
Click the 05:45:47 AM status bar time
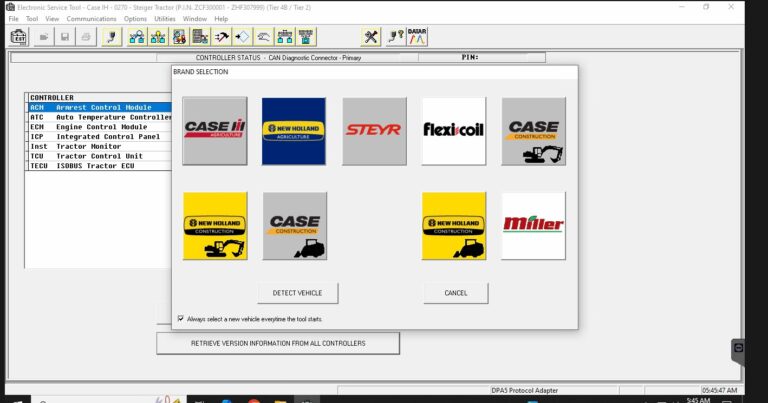coord(719,390)
